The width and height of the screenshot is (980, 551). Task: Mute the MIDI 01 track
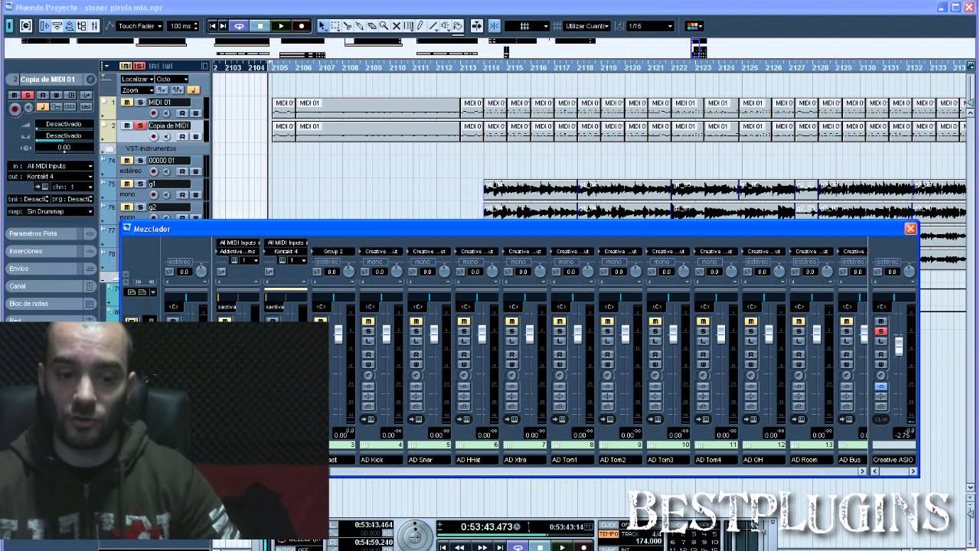[x=127, y=103]
